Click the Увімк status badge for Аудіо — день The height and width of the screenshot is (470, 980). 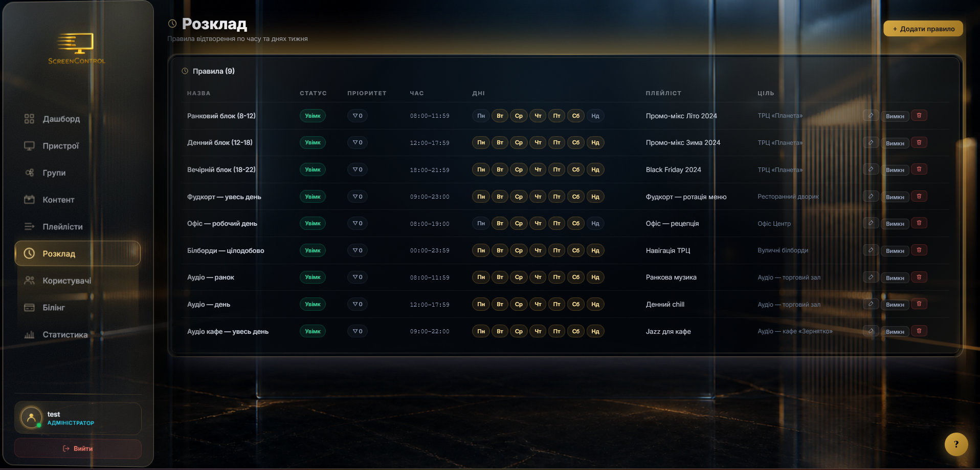click(313, 304)
